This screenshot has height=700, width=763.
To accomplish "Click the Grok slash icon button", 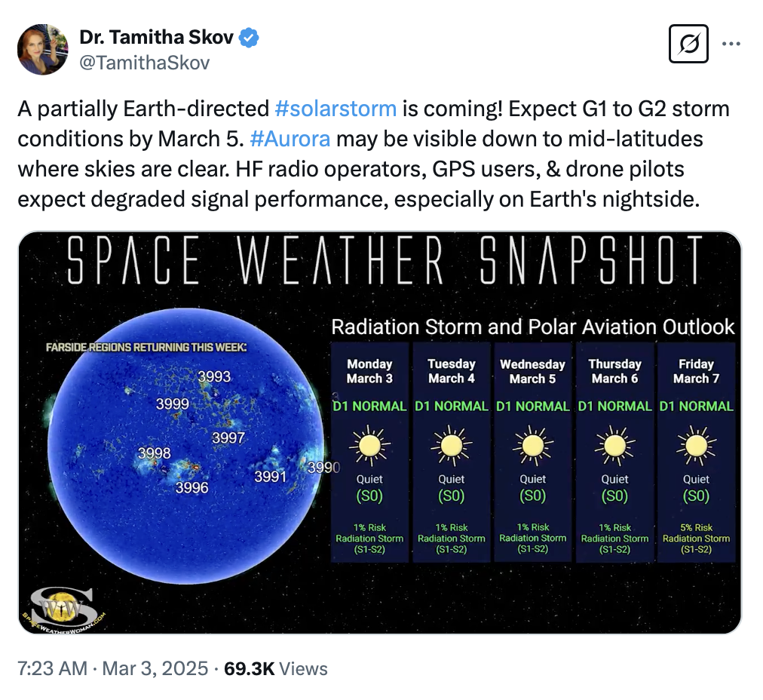I will tap(688, 44).
